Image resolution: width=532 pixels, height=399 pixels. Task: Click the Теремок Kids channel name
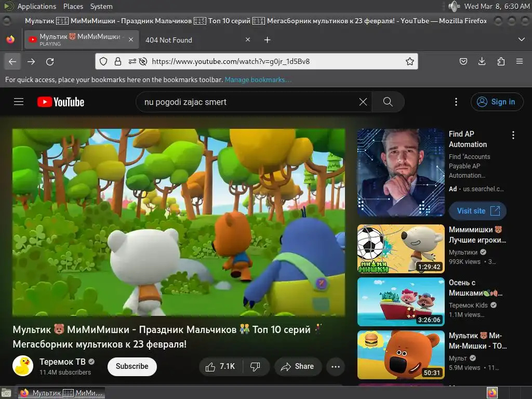(468, 305)
